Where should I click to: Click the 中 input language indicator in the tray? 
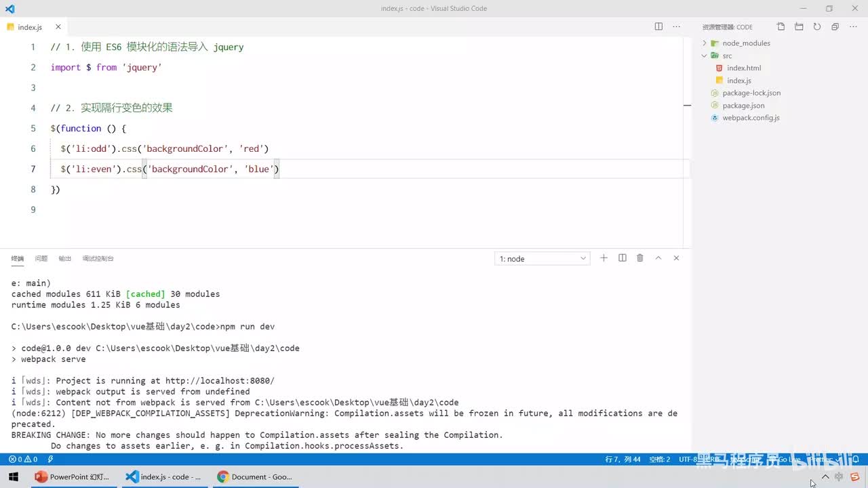tap(839, 476)
